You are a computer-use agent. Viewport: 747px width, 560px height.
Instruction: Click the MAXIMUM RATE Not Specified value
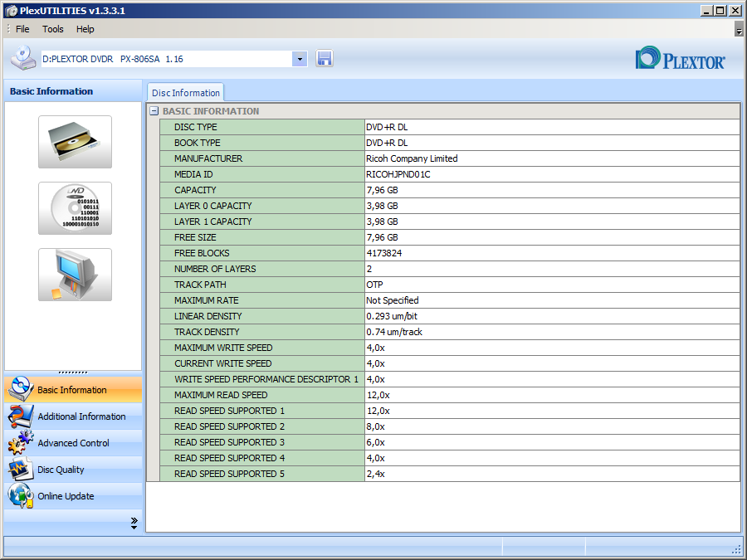tap(392, 300)
